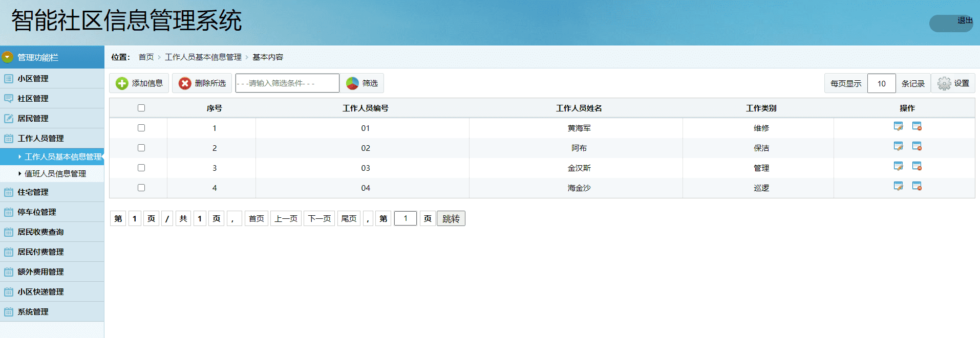Viewport: 980px width, 338px height.
Task: Click the delete icon for 海全沙 row
Action: 917,186
